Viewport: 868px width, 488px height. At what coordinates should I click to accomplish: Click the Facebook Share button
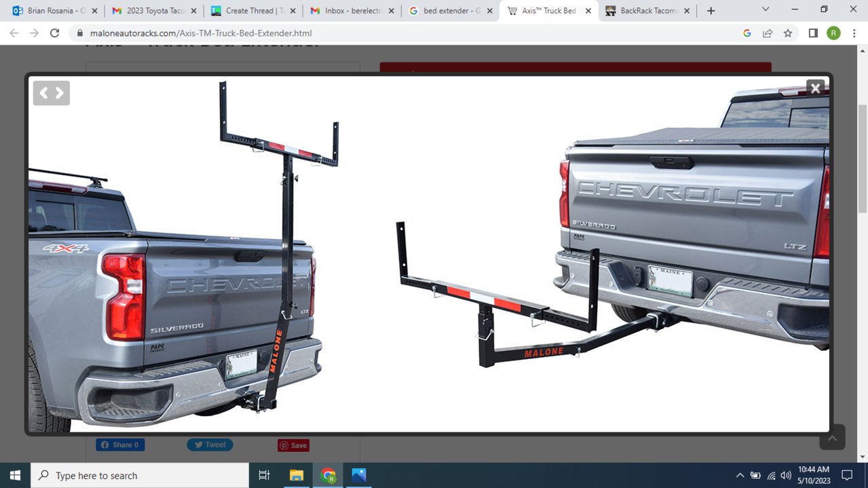point(120,445)
